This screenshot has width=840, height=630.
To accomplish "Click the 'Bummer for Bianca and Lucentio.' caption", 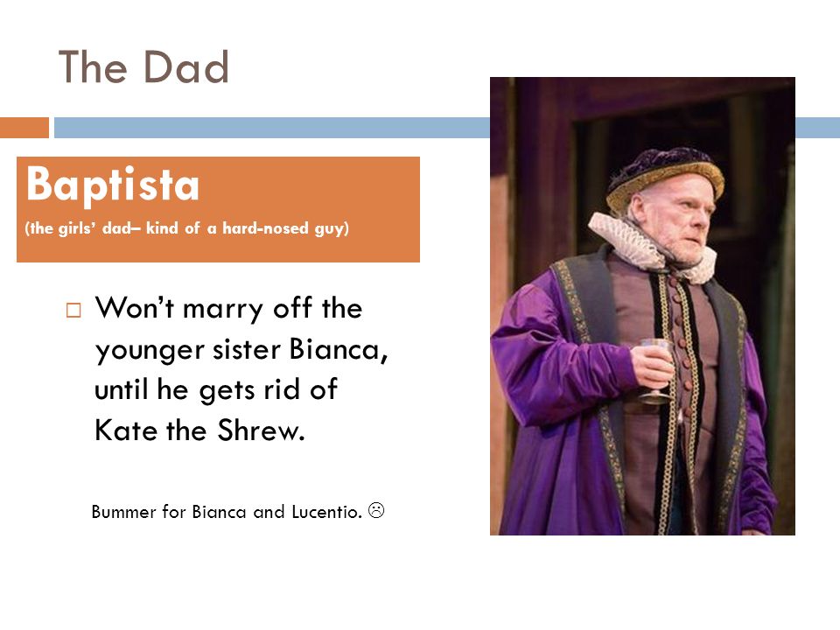I will pyautogui.click(x=227, y=512).
